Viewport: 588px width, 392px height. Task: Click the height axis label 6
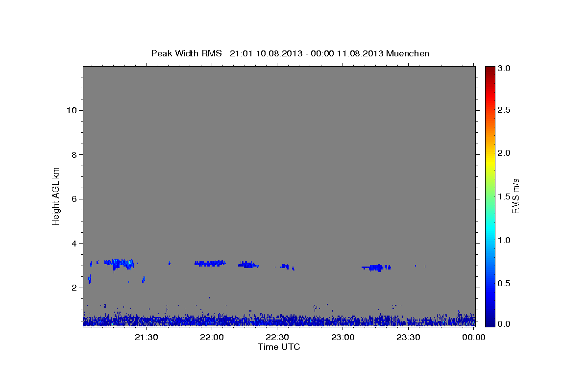[73, 199]
